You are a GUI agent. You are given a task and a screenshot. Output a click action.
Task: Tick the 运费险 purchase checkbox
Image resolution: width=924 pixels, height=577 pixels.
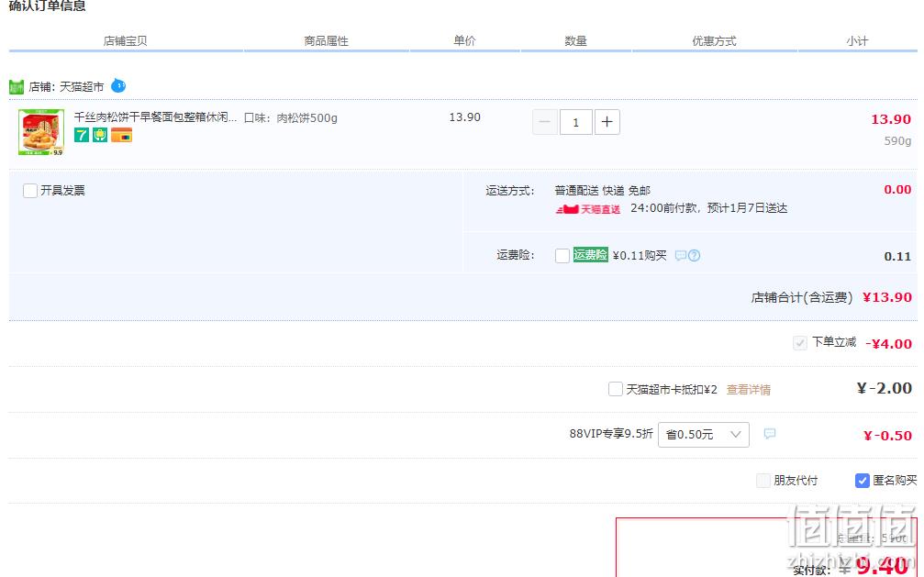(x=562, y=255)
